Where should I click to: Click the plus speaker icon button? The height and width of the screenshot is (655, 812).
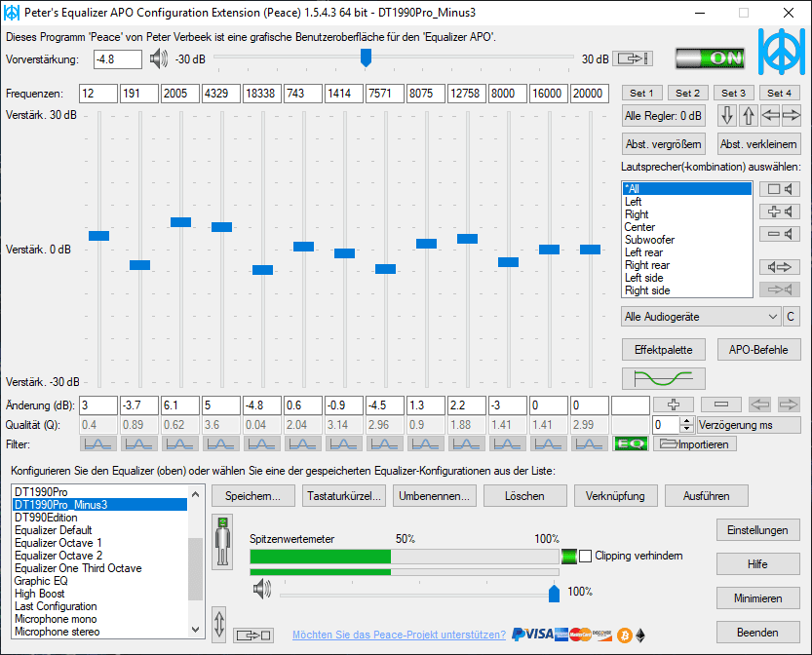780,212
